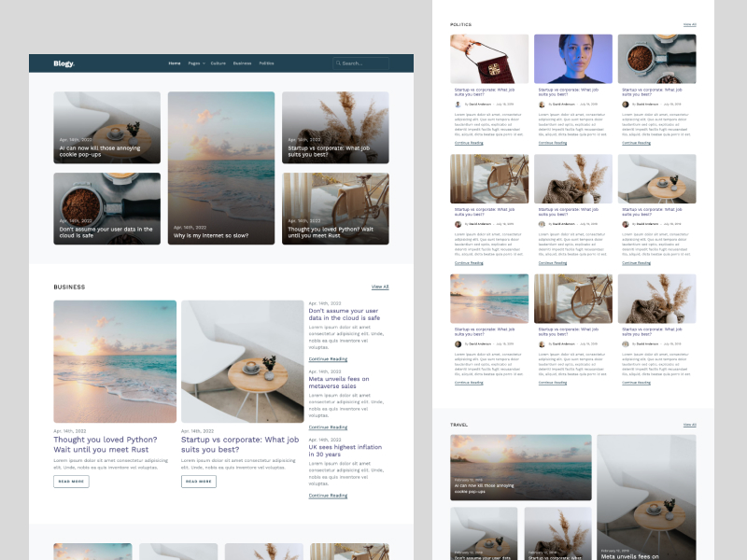Open Travel card 'Meta unveils fees on'
The image size is (747, 560).
(x=646, y=497)
